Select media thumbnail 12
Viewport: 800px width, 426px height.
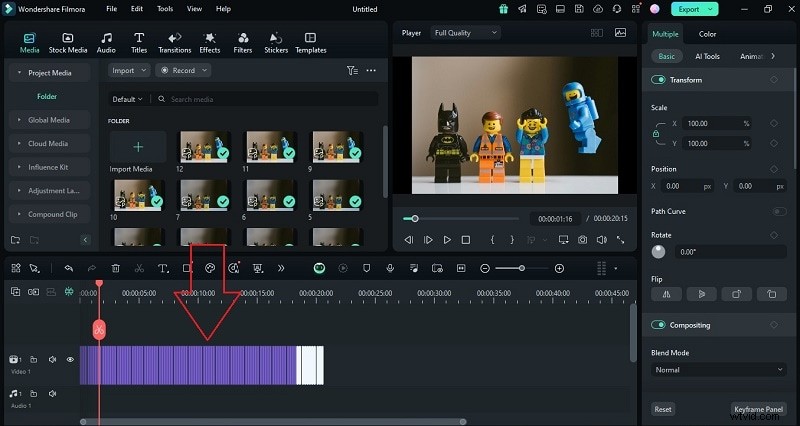pyautogui.click(x=204, y=147)
